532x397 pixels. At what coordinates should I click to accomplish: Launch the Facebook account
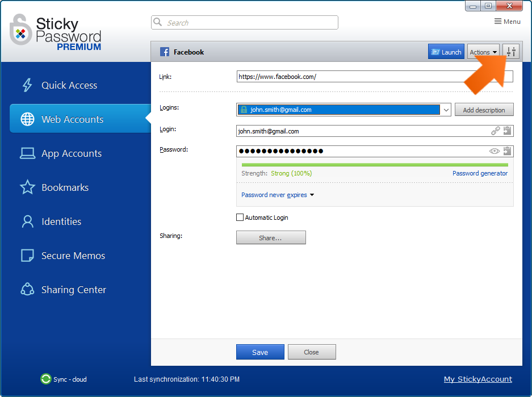click(x=446, y=52)
